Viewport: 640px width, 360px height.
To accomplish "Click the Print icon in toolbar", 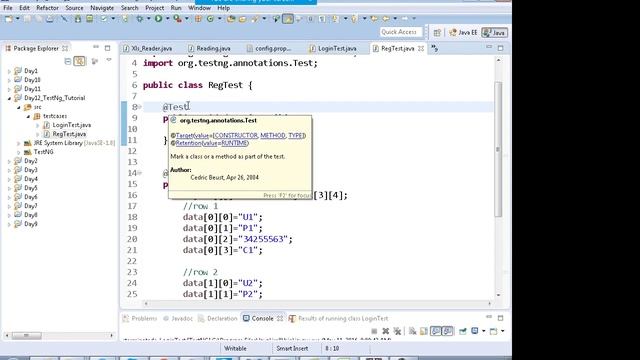I will pos(50,19).
